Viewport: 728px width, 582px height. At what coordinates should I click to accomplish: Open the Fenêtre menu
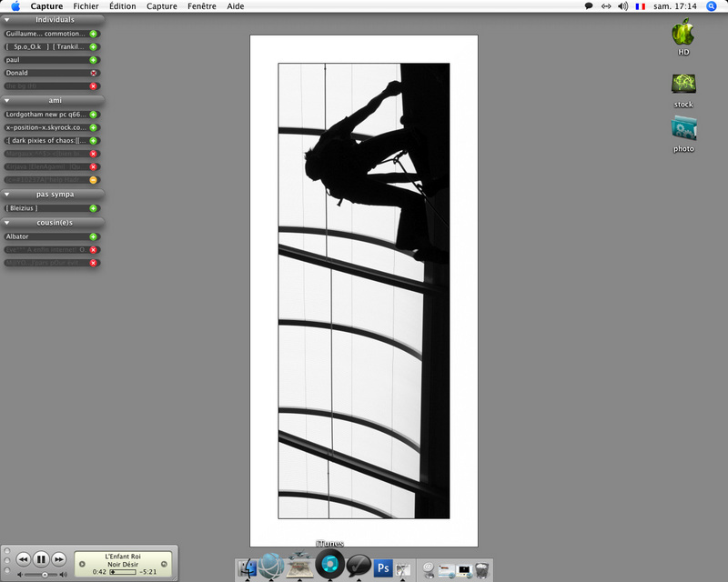[202, 6]
